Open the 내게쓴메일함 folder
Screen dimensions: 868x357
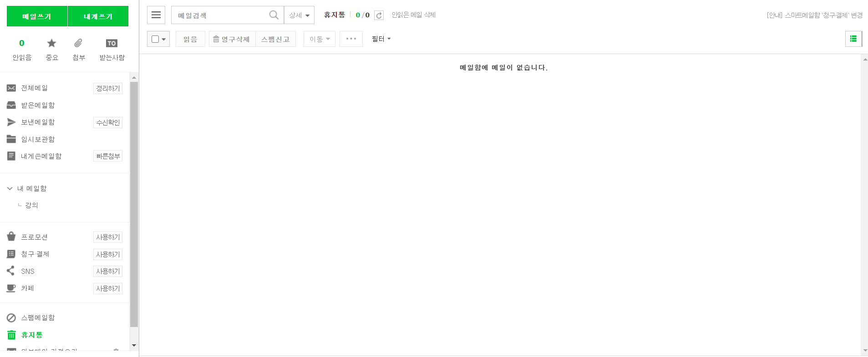[x=41, y=156]
